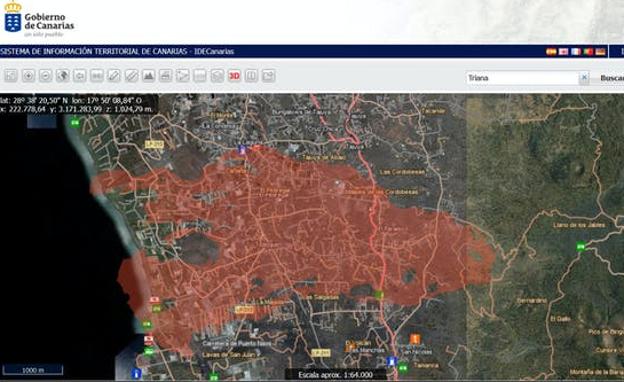624x382 pixels.
Task: Click the Triana search input field
Action: coord(522,78)
